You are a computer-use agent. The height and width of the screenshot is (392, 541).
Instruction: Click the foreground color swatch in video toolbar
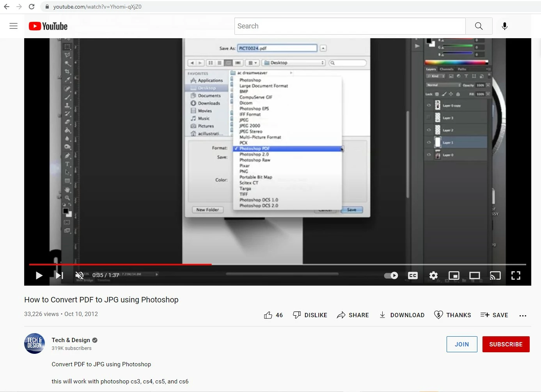tap(66, 211)
